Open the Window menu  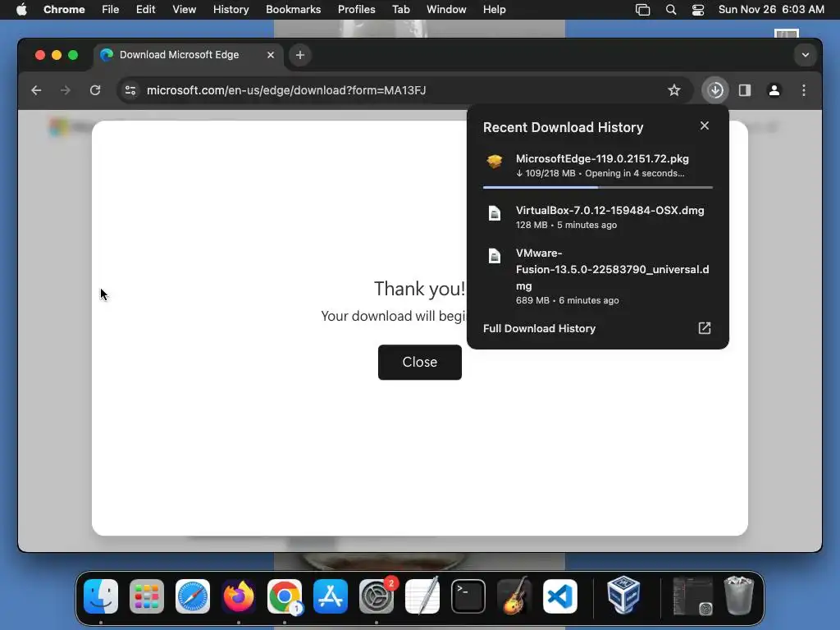pyautogui.click(x=446, y=10)
